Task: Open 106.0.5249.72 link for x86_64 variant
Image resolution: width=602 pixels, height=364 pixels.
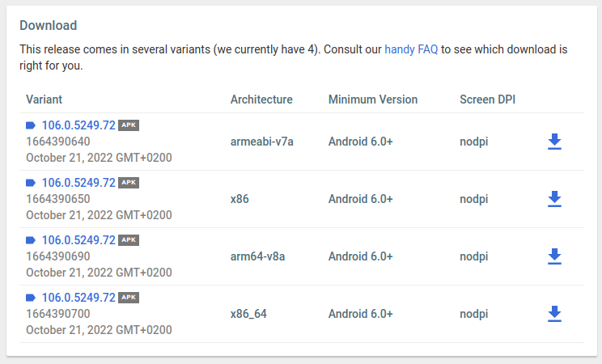Action: click(x=78, y=298)
